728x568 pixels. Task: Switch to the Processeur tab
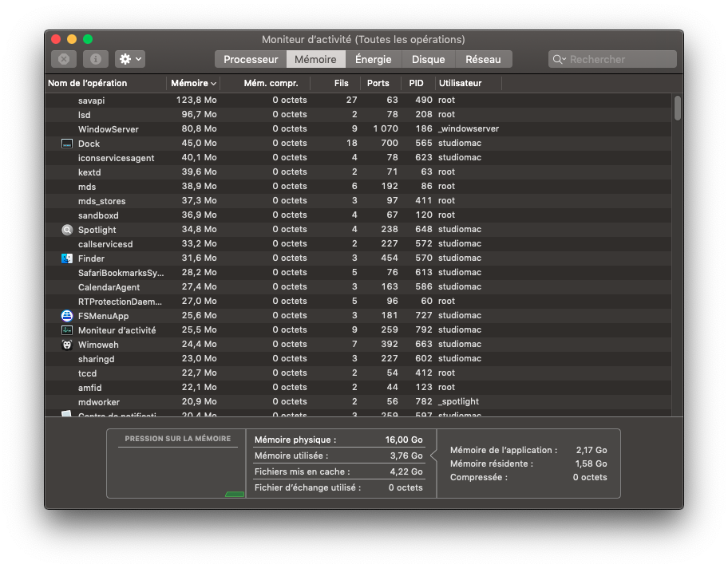pos(251,59)
